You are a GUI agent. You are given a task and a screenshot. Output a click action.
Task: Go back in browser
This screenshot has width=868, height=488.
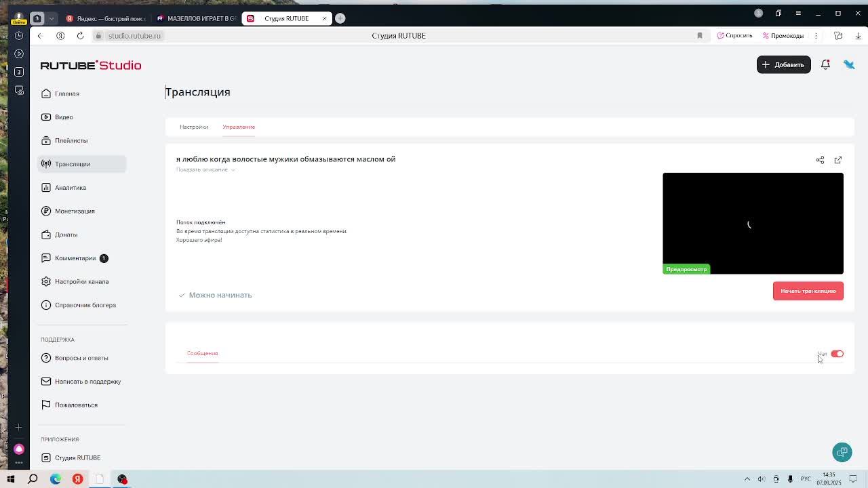[x=39, y=35]
